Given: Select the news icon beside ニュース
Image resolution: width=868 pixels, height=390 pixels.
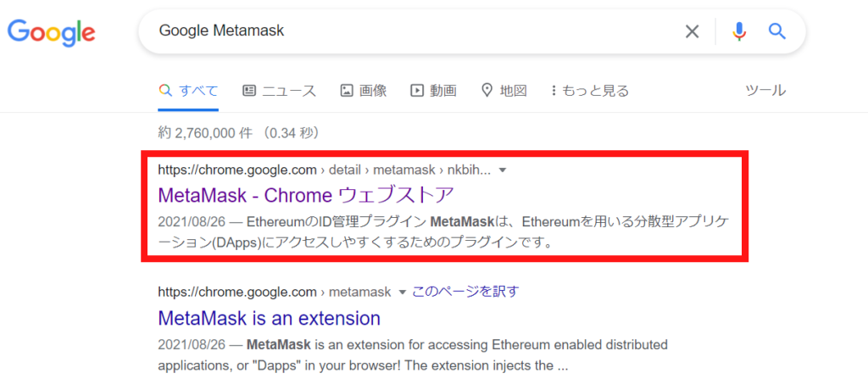Looking at the screenshot, I should pyautogui.click(x=249, y=91).
